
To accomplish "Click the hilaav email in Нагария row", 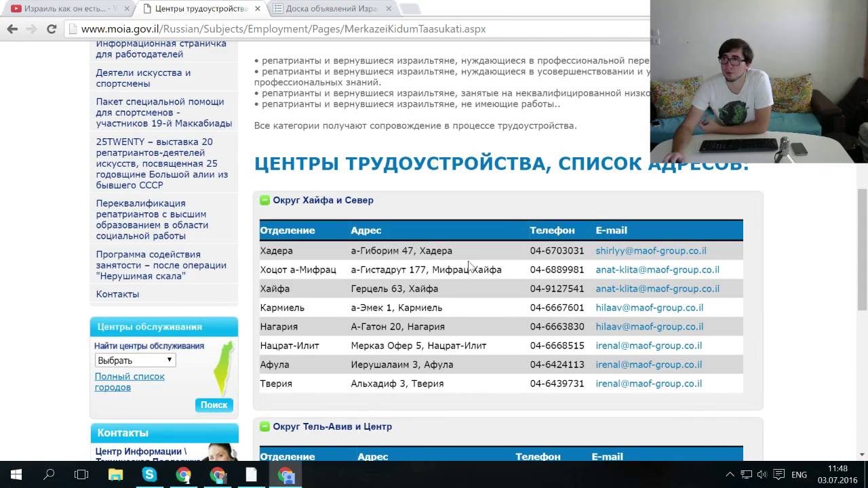I will pos(649,327).
